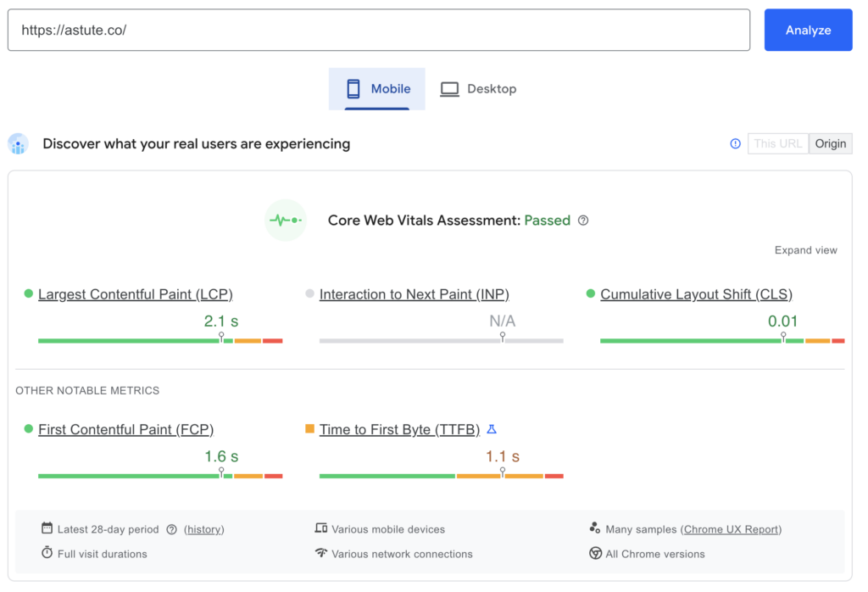Open the Interaction to Next Paint (INP) link
868x592 pixels.
pyautogui.click(x=414, y=294)
